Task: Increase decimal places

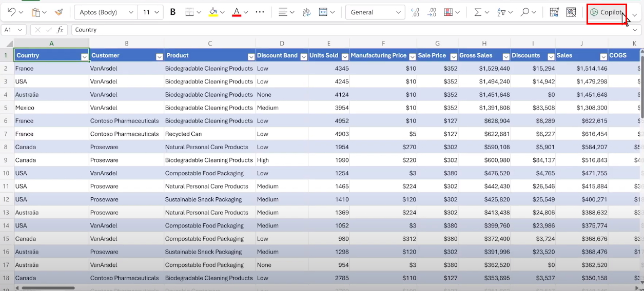Action: coord(415,12)
